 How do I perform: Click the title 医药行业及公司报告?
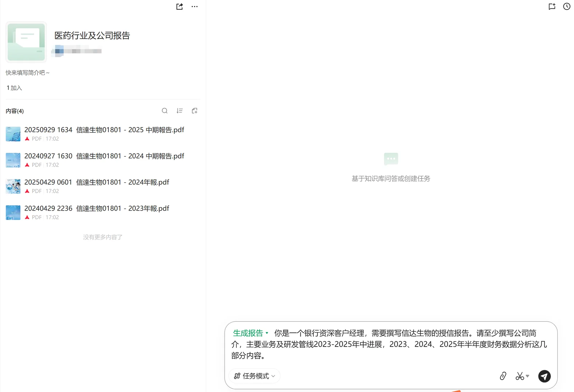click(x=92, y=36)
